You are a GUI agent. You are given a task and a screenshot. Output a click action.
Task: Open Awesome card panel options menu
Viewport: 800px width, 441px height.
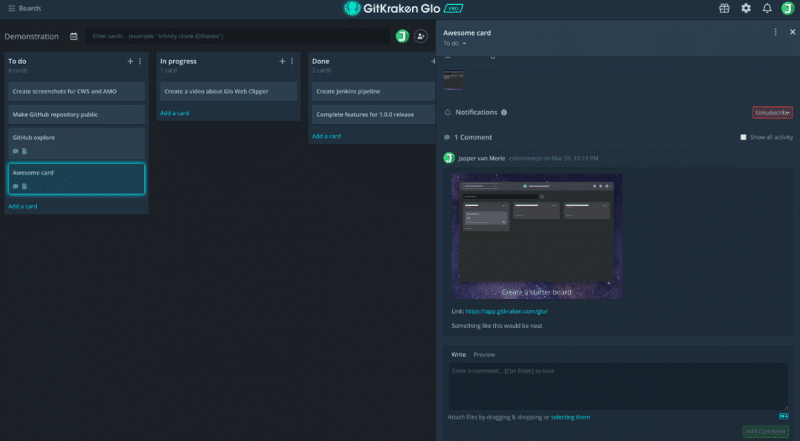point(776,32)
